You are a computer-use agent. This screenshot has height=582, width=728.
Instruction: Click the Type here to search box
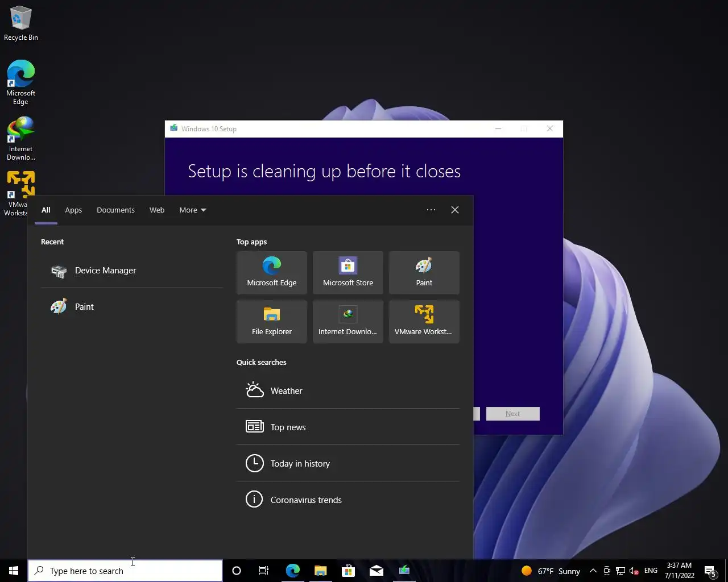coord(125,571)
